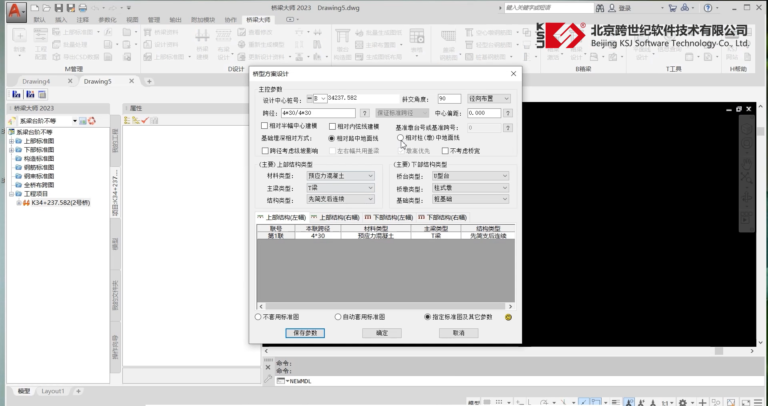Click the shopping cart icon in title bar
The image size is (768, 406).
coord(672,8)
